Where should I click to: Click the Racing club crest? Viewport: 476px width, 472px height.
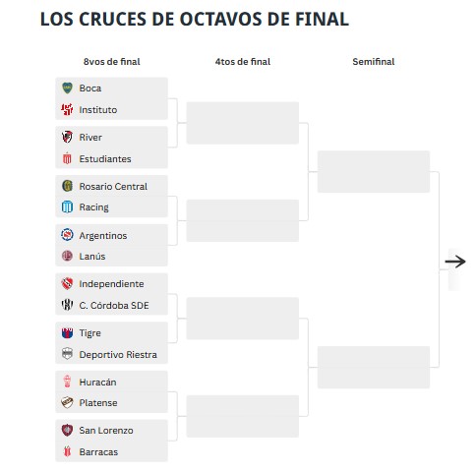(67, 206)
